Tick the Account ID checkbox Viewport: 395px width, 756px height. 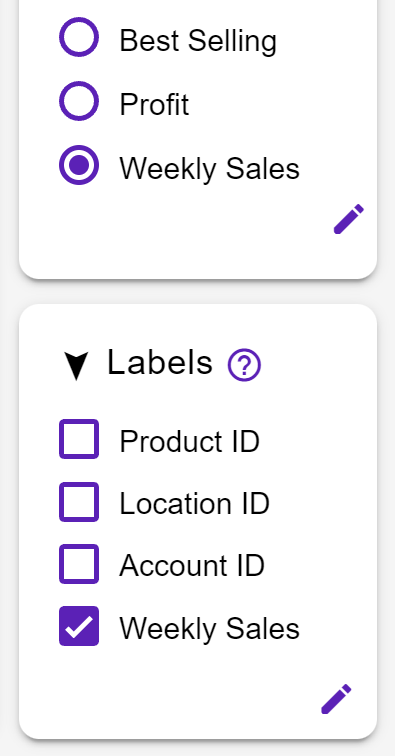(79, 564)
